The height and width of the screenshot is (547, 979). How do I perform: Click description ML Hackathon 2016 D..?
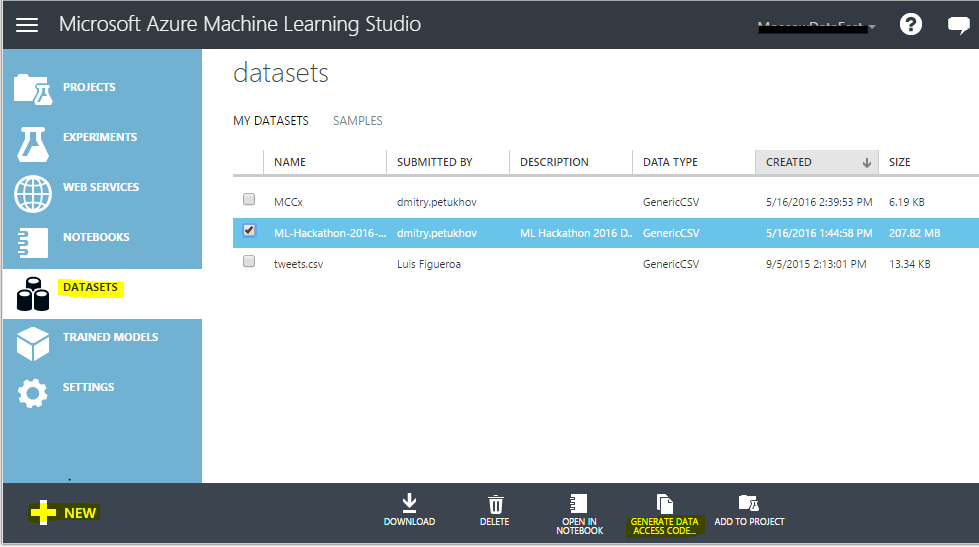pyautogui.click(x=576, y=233)
